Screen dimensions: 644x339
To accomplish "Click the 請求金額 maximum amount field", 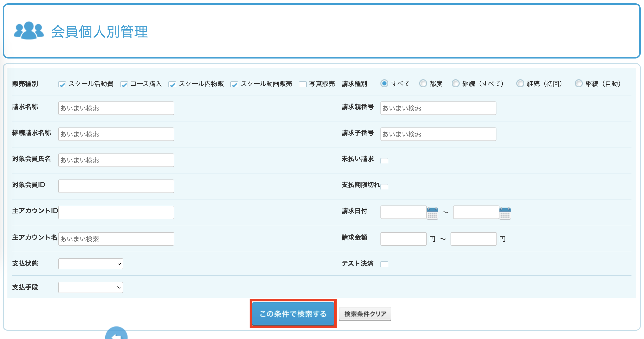I will coord(473,239).
